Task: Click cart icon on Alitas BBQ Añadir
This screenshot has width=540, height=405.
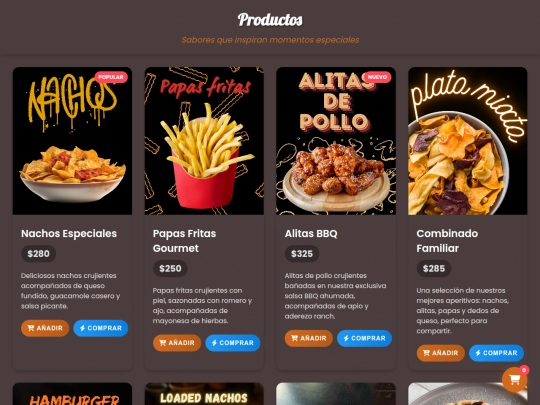Action: coord(294,339)
